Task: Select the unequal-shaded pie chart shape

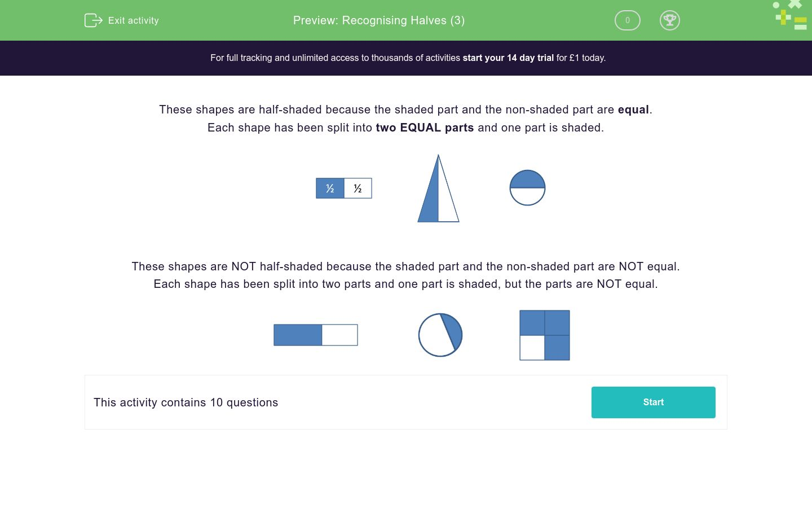Action: click(x=440, y=335)
